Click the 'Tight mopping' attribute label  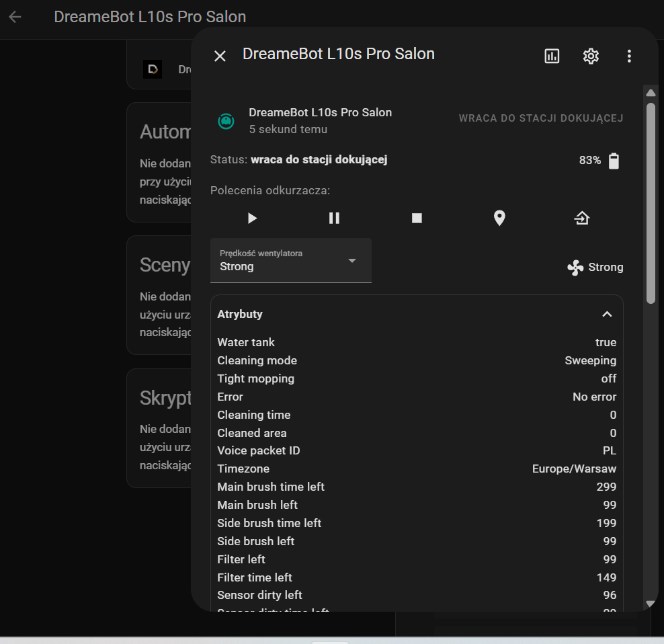[x=255, y=378]
